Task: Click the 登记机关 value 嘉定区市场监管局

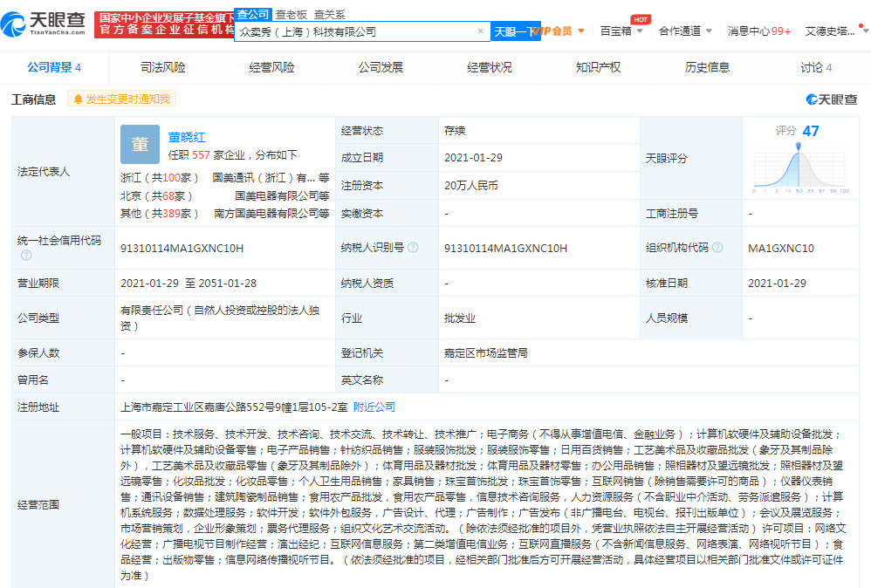Action: coord(486,352)
